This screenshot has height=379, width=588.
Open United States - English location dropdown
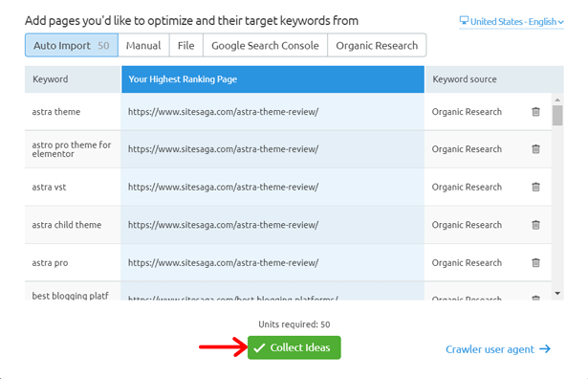coord(512,22)
